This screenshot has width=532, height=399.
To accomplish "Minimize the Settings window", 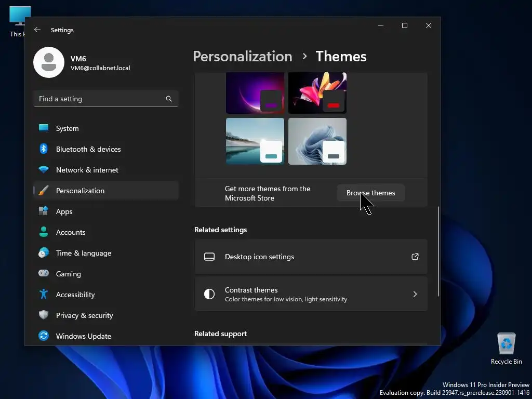I will pos(381,25).
